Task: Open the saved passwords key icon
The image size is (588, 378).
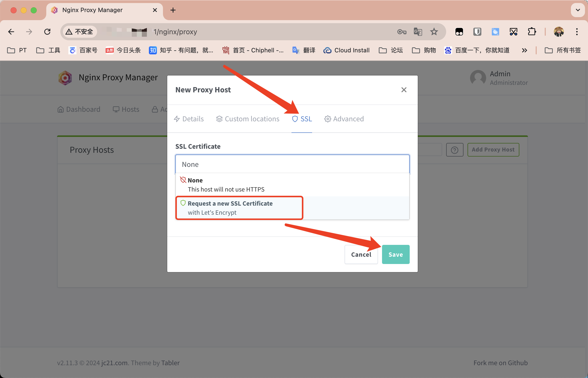Action: [402, 32]
